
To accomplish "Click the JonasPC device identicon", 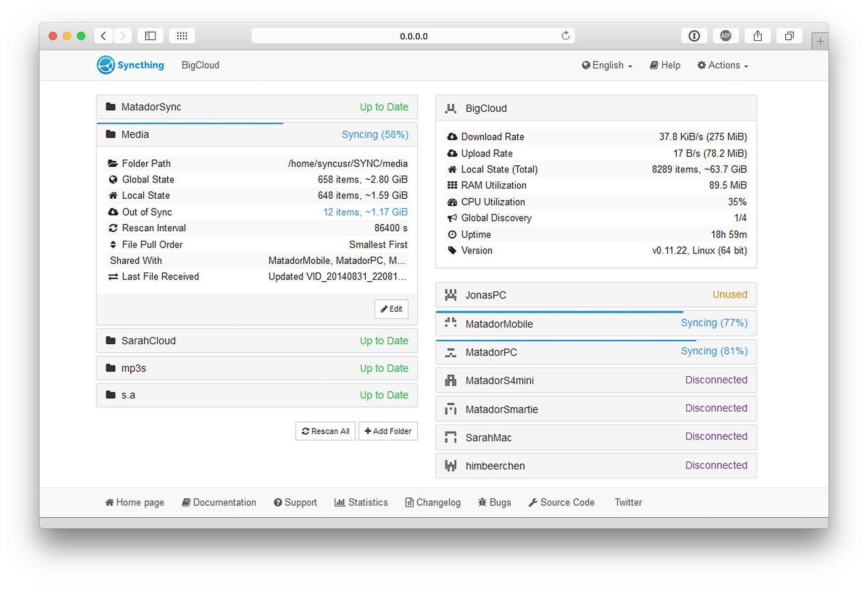I will 451,295.
